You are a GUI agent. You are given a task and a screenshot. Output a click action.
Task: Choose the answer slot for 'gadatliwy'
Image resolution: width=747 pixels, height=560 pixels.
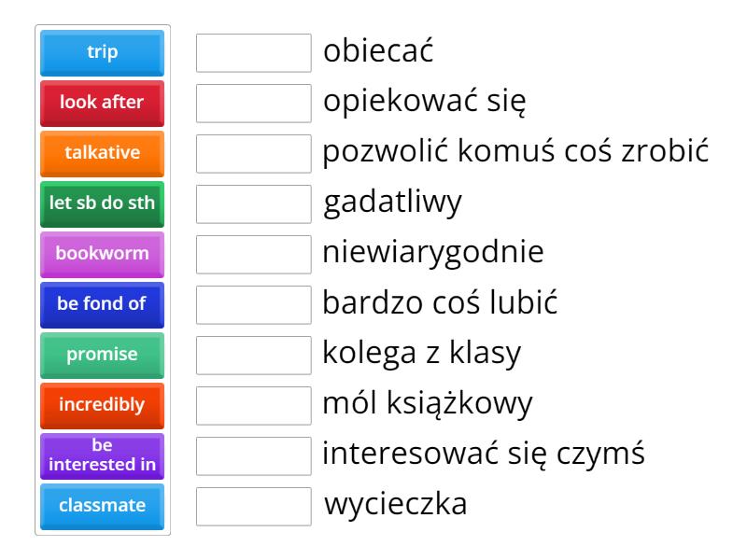[254, 204]
